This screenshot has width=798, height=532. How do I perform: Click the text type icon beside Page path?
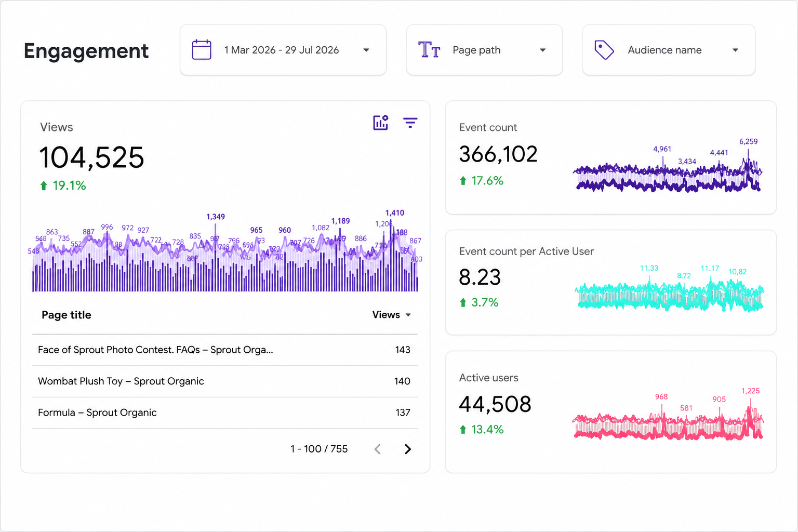click(429, 50)
